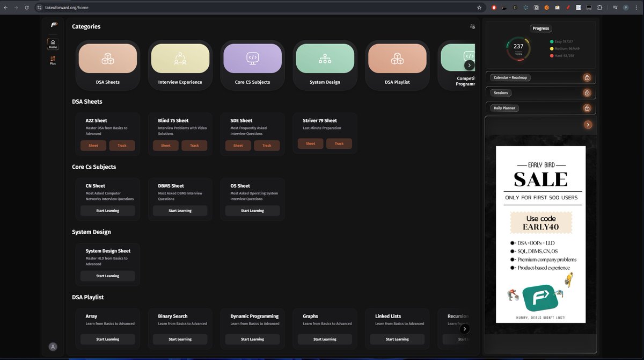Click the lock icon for Calendar + Roadmap
644x360 pixels.
[587, 77]
